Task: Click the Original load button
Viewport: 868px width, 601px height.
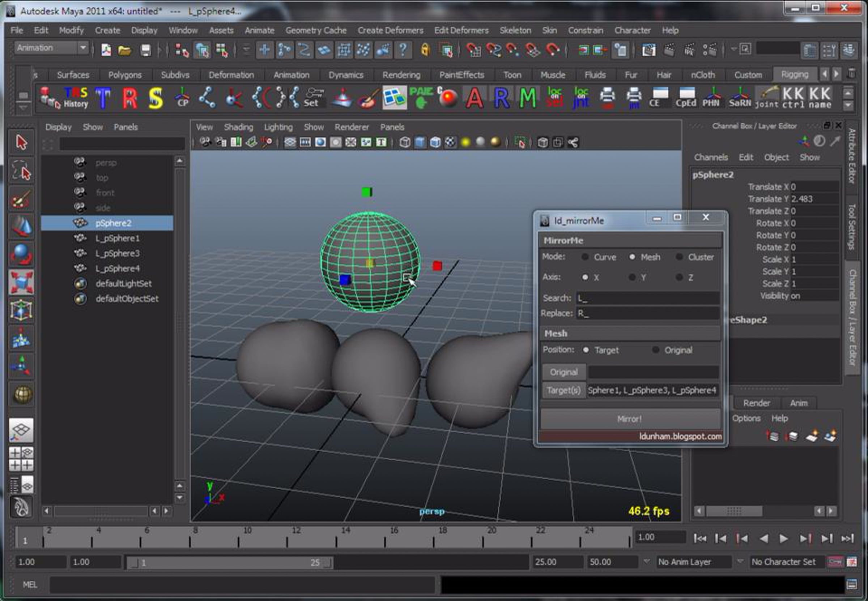Action: tap(564, 372)
